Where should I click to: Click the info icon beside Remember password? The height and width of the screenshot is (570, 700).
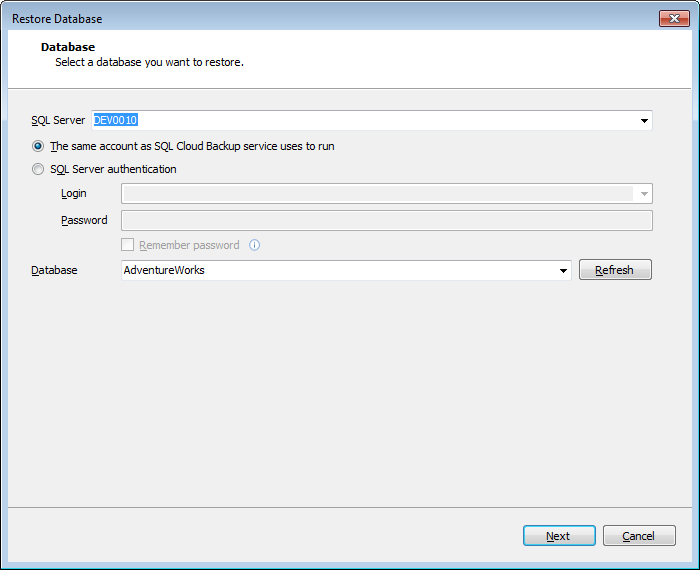(254, 245)
